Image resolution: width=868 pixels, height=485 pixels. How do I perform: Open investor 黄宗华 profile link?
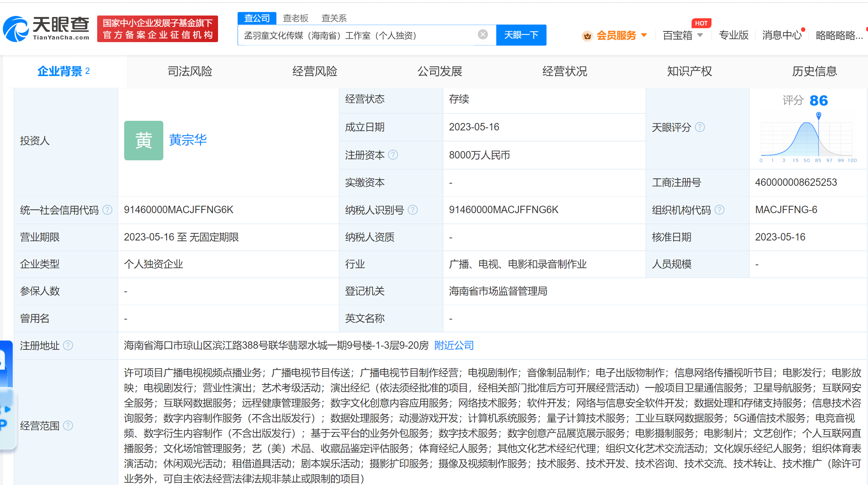[x=188, y=140]
